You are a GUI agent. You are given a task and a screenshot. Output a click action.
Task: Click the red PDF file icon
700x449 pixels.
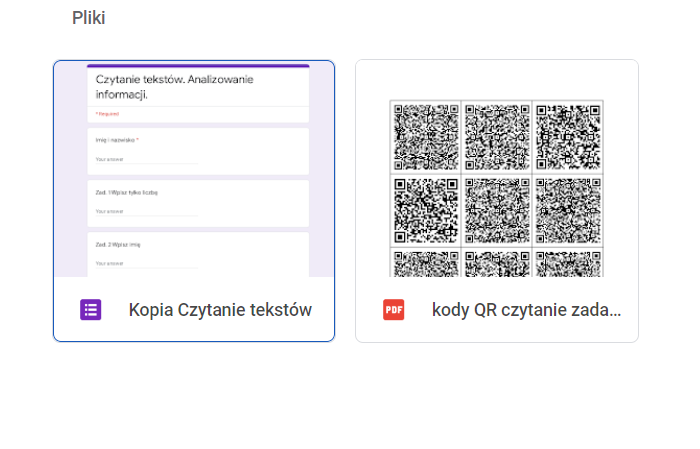394,310
